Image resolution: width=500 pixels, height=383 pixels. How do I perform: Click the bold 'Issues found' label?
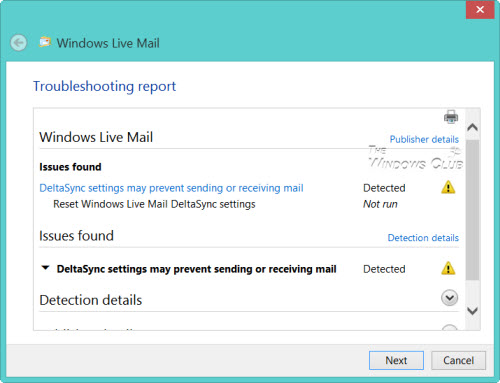click(70, 167)
